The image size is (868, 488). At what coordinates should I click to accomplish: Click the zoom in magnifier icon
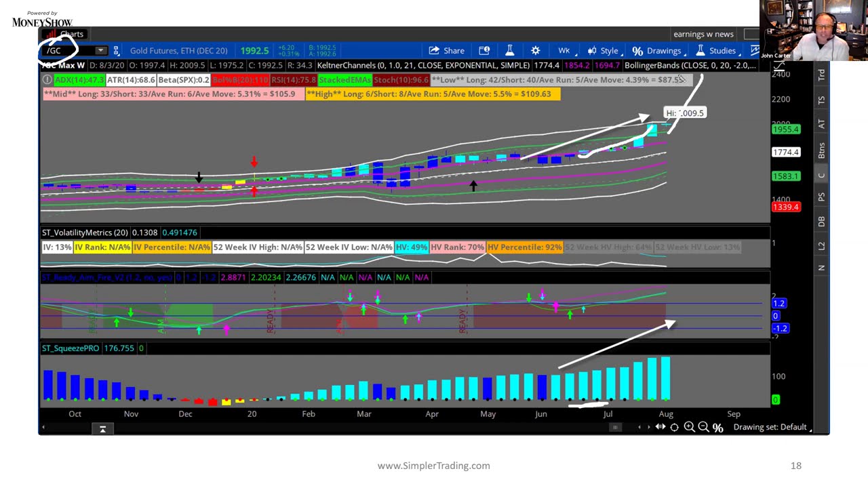689,427
